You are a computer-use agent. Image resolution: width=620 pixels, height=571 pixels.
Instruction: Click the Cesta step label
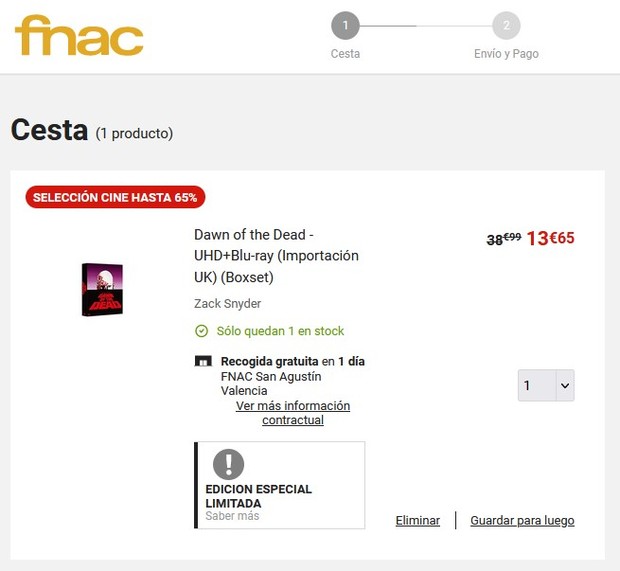[345, 54]
